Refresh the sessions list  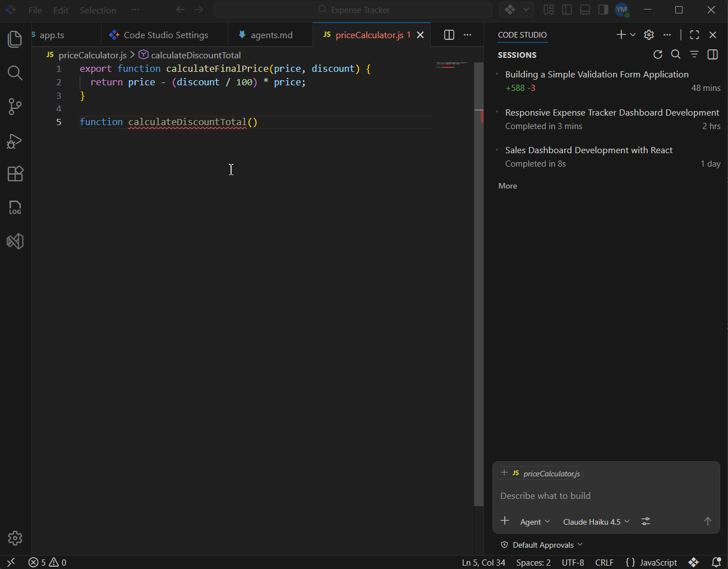click(x=658, y=54)
